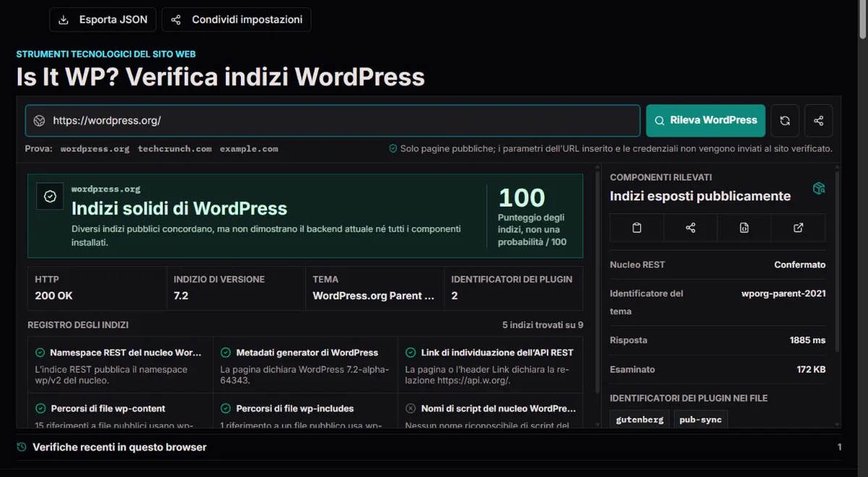Click the Punteggio degli indizi description

pos(532,229)
